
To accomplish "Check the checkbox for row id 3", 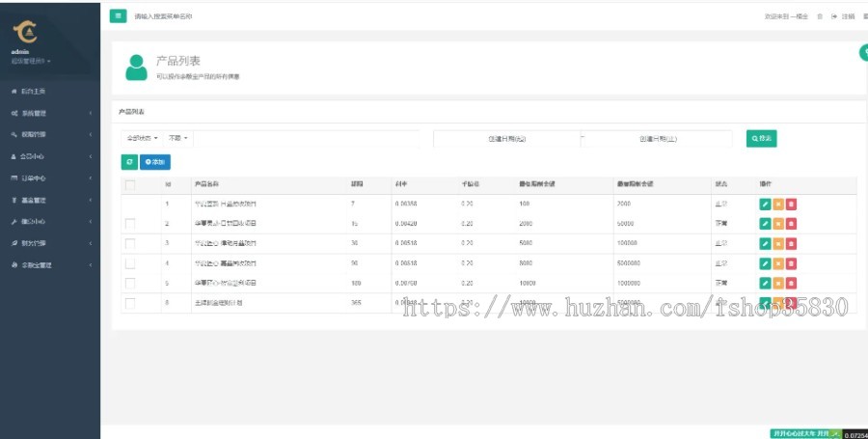I will [x=130, y=243].
